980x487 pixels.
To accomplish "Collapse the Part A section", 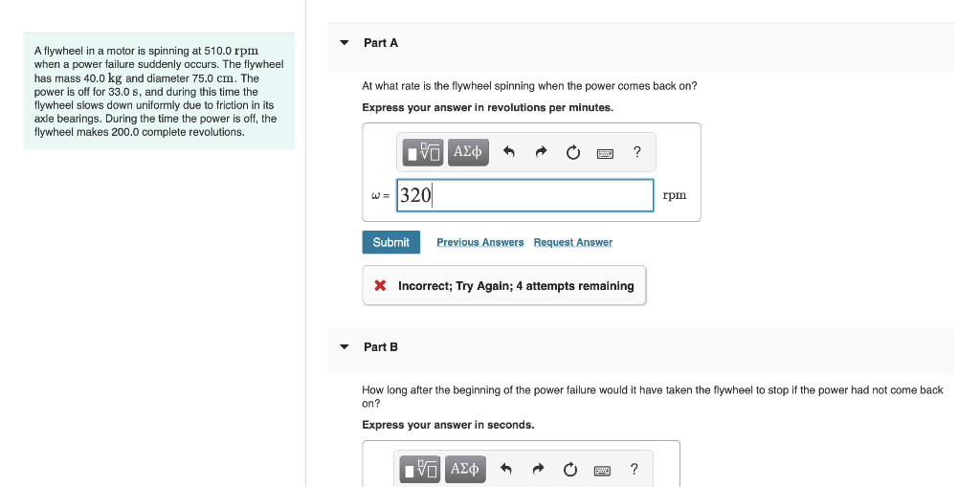I will [344, 43].
